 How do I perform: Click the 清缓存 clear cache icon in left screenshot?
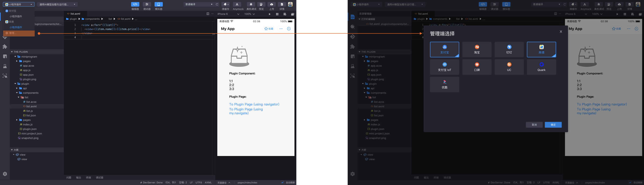[225, 4]
